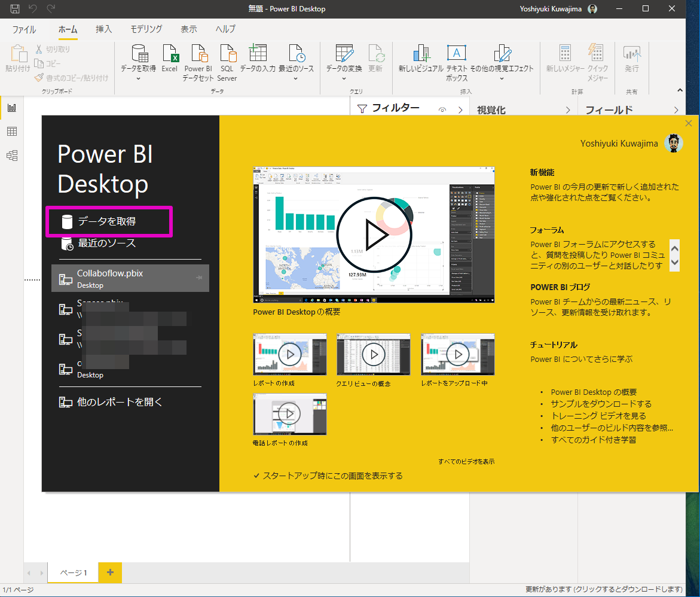This screenshot has height=597, width=700.
Task: Switch to Report view in left sidebar
Action: click(12, 107)
